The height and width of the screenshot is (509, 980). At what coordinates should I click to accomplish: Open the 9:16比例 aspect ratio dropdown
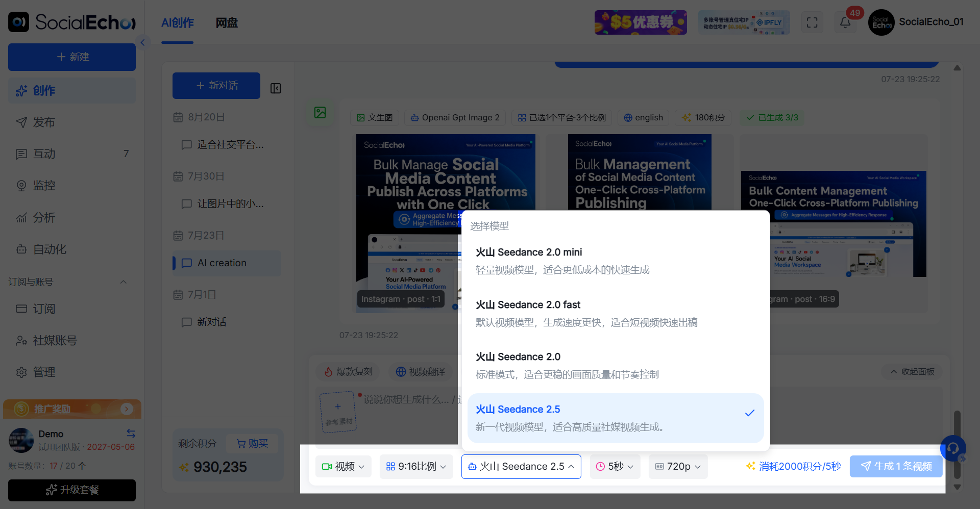(416, 467)
